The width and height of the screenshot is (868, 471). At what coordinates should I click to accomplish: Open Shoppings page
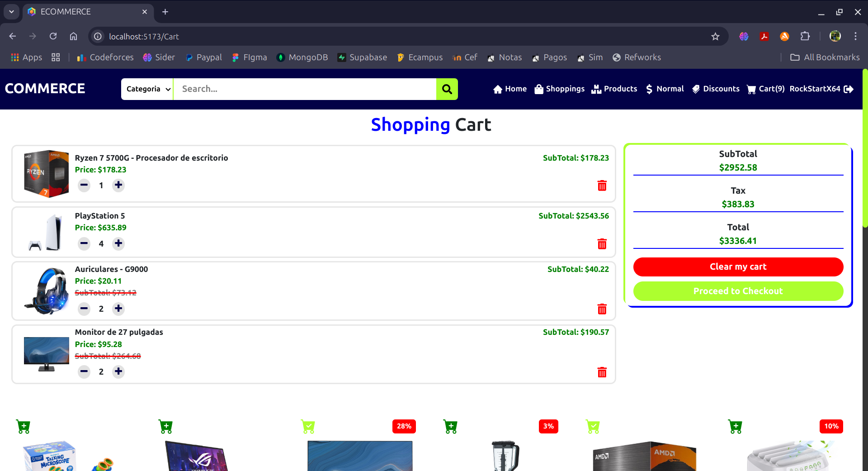pyautogui.click(x=560, y=89)
